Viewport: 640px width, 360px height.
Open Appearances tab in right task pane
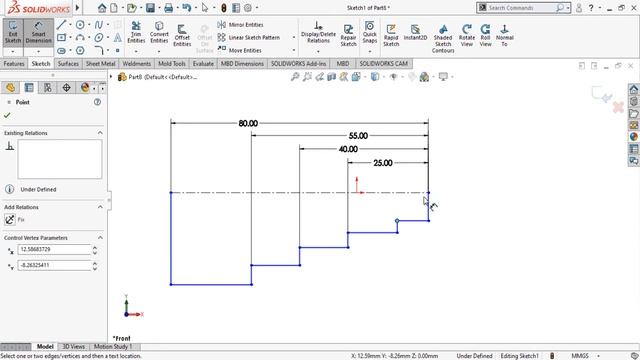point(633,137)
